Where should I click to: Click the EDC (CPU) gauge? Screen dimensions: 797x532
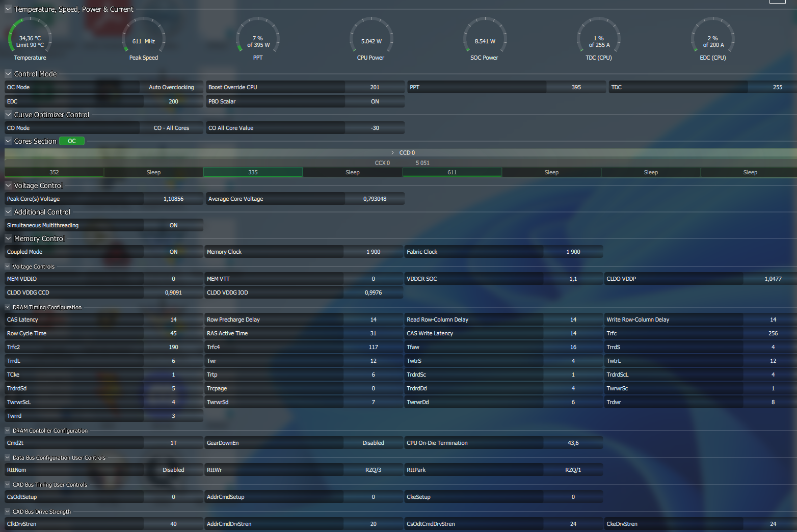click(712, 36)
